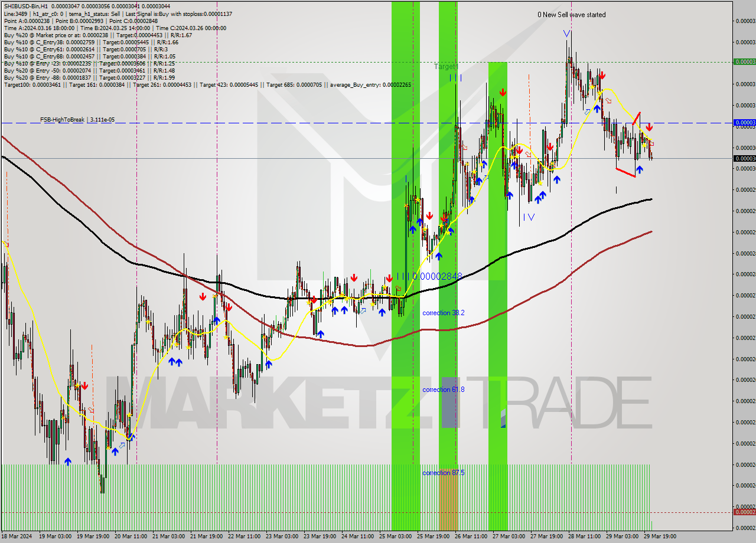Click the '19 Mar 03:00' time axis label
The height and width of the screenshot is (543, 756).
55,537
